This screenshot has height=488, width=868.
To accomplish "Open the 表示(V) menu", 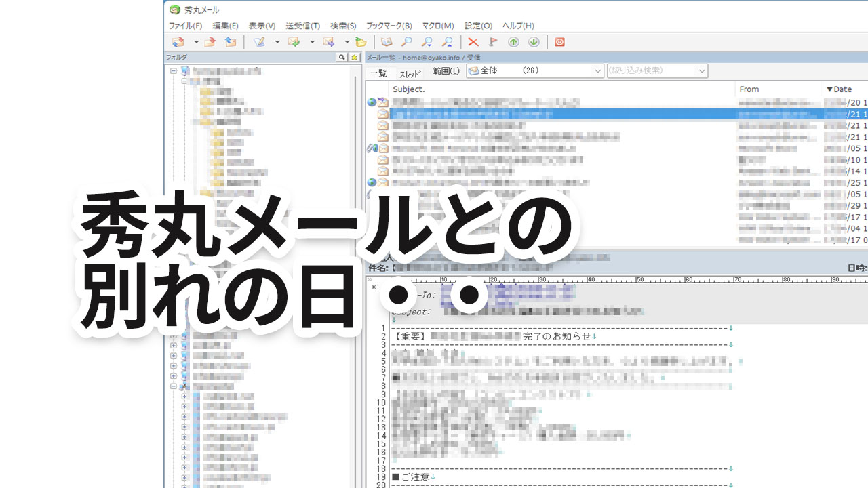I will (x=262, y=26).
